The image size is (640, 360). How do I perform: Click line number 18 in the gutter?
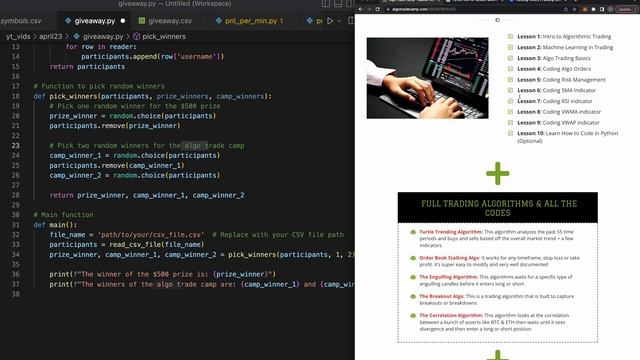(x=16, y=96)
